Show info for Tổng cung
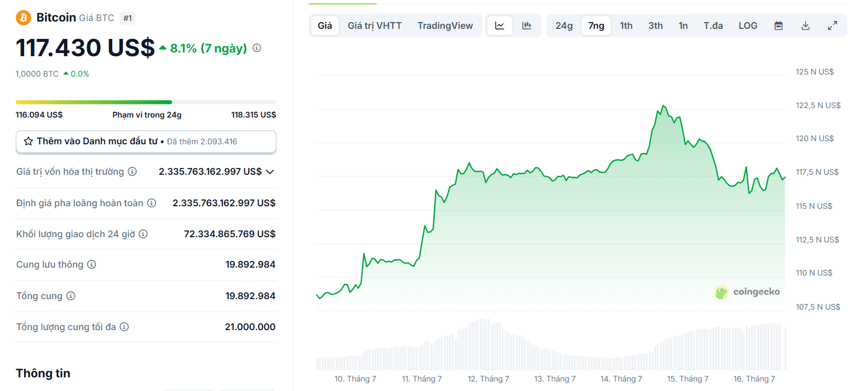The height and width of the screenshot is (391, 868). (x=71, y=295)
